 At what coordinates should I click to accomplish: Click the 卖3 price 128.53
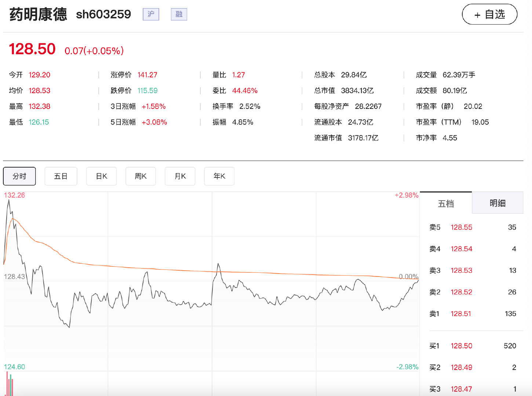tap(462, 271)
